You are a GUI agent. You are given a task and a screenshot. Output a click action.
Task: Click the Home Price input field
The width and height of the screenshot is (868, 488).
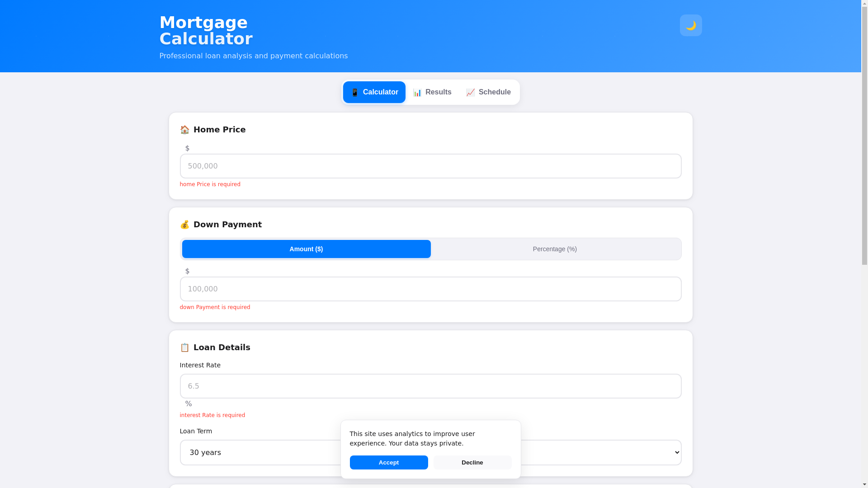click(430, 166)
